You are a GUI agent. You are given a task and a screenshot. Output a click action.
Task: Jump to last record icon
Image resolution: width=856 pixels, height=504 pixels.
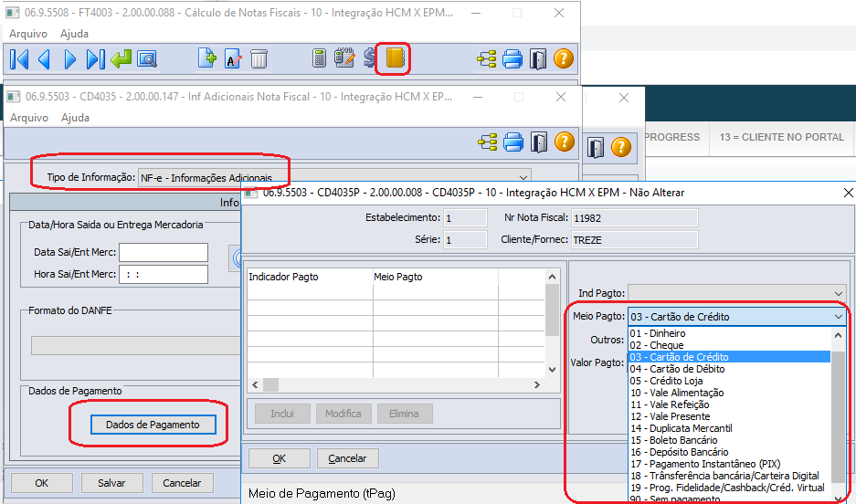pos(96,59)
